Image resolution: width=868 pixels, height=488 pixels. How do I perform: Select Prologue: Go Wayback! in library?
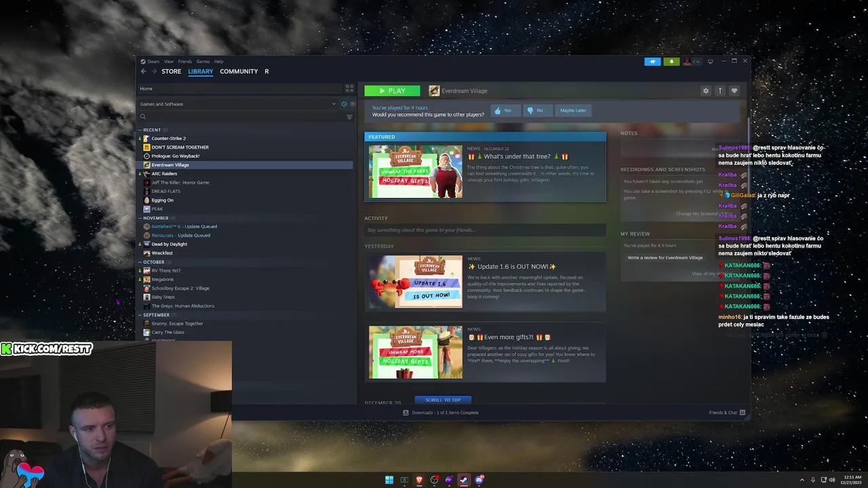(176, 156)
